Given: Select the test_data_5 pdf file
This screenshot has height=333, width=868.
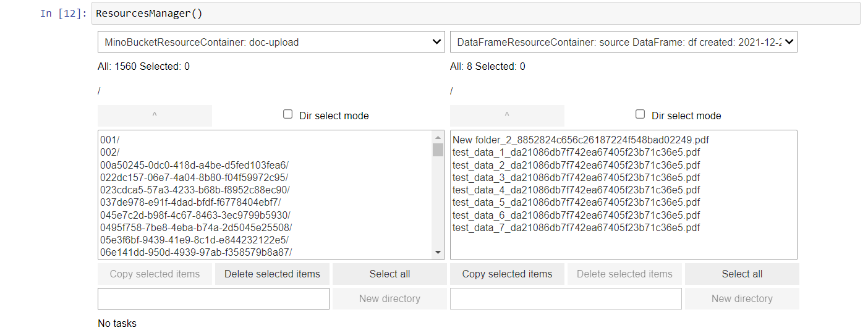Looking at the screenshot, I should (623, 202).
